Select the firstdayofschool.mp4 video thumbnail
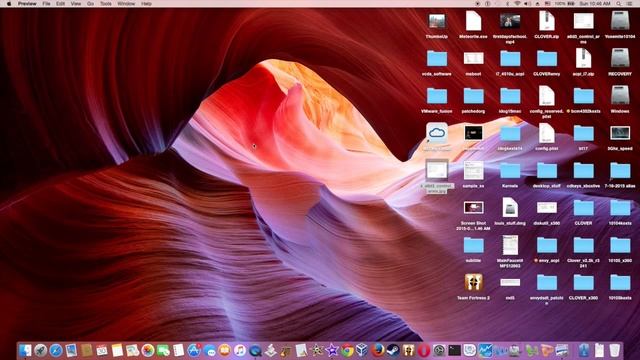 tap(510, 21)
